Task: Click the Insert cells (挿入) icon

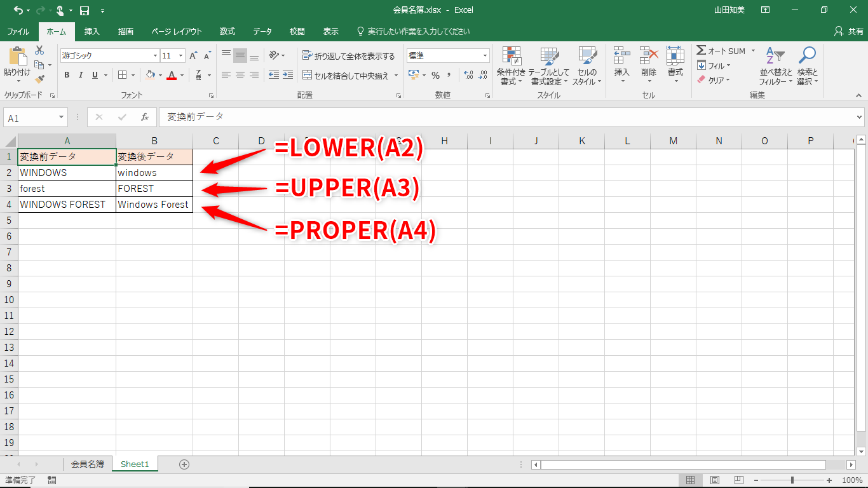Action: [621, 56]
